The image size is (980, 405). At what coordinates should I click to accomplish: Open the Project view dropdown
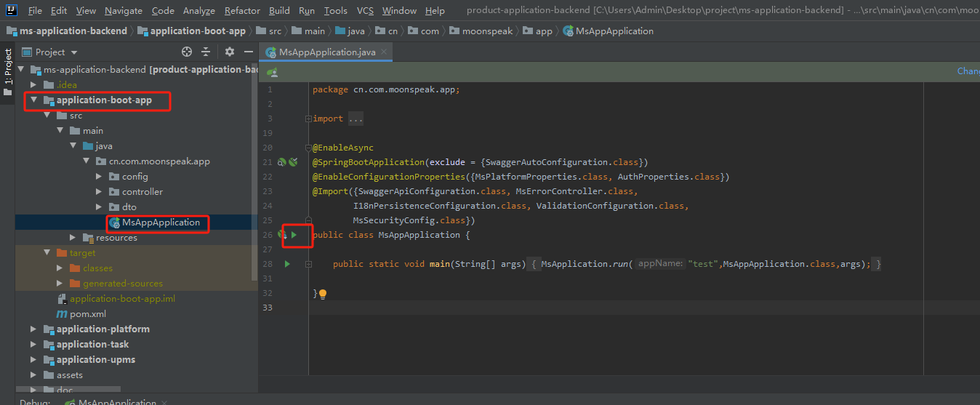tap(74, 52)
